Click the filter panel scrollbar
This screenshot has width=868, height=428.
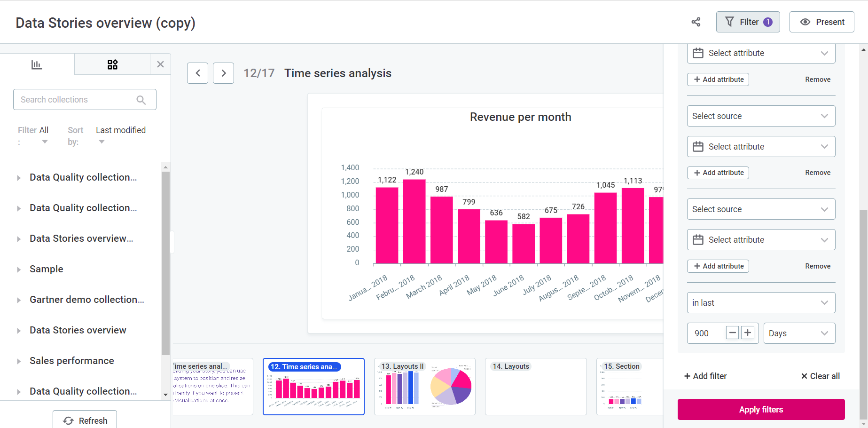click(864, 314)
